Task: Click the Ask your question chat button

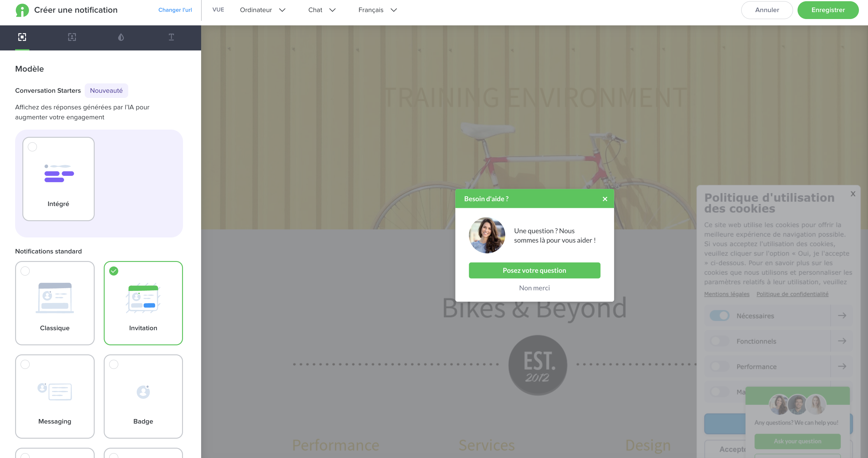Action: [x=797, y=441]
